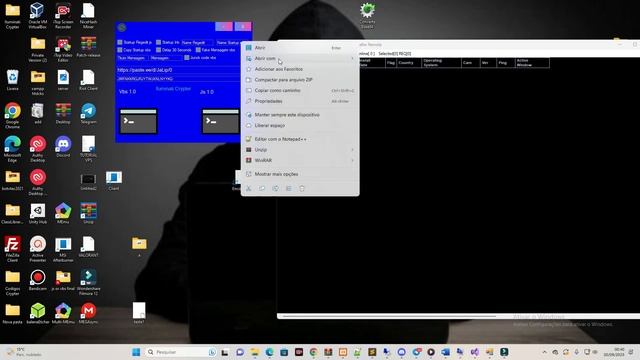Expand the Abrir com submenu
This screenshot has width=640, height=360.
tap(300, 58)
